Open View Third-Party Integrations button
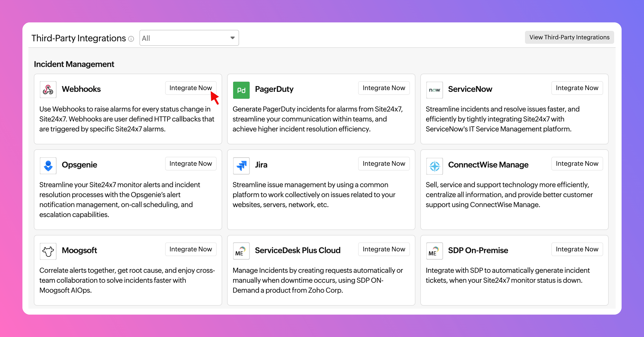Screen dimensions: 644x337 (x=569, y=37)
